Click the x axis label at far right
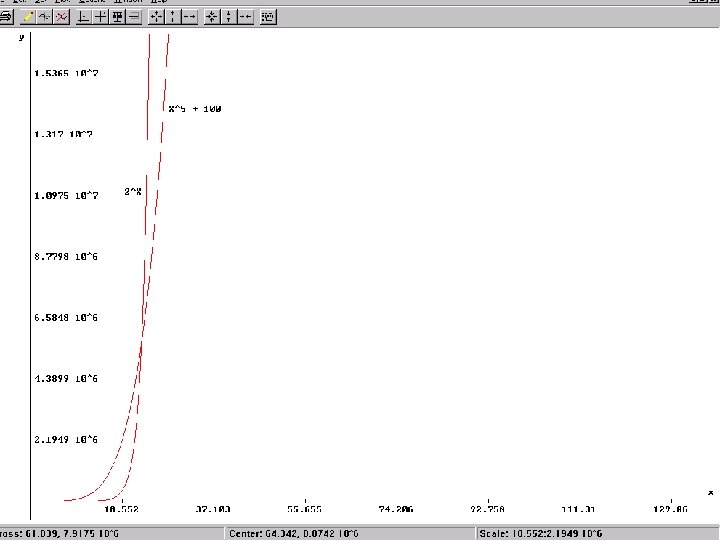 tap(710, 493)
